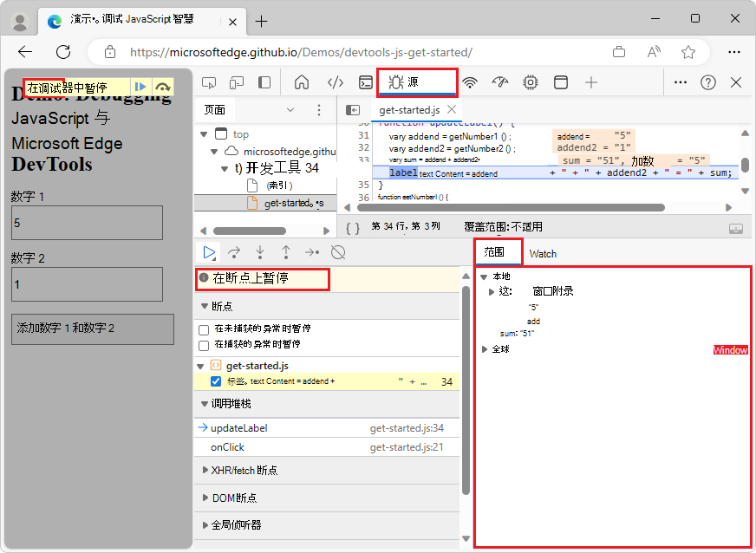Click the browser address bar URL
This screenshot has width=756, height=553.
pos(302,52)
